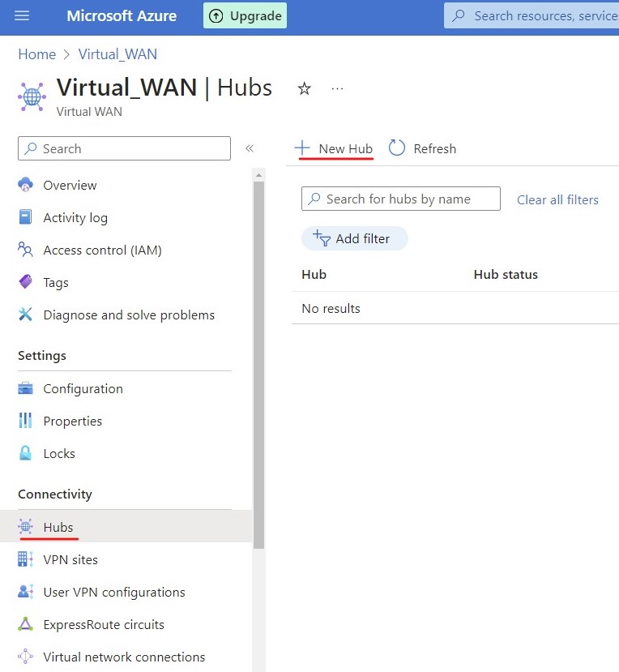This screenshot has width=619, height=672.
Task: Open the hamburger portal menu
Action: point(22,16)
